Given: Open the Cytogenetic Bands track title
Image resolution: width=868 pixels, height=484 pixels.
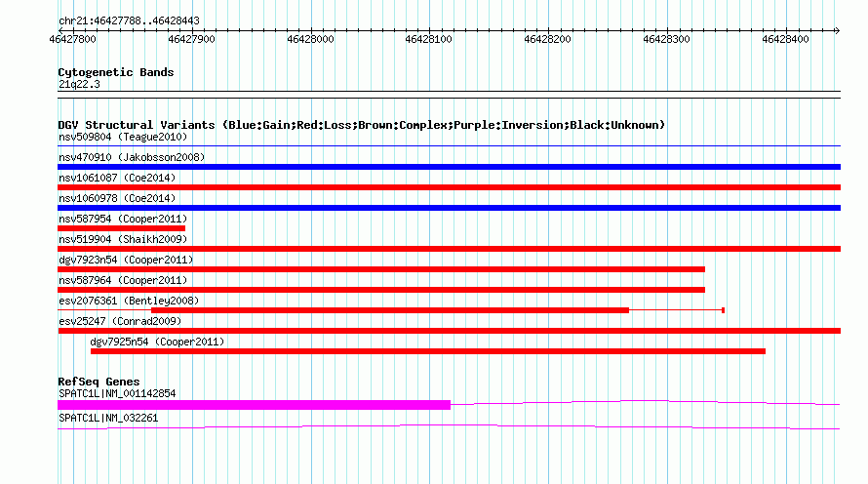Looking at the screenshot, I should pyautogui.click(x=116, y=72).
